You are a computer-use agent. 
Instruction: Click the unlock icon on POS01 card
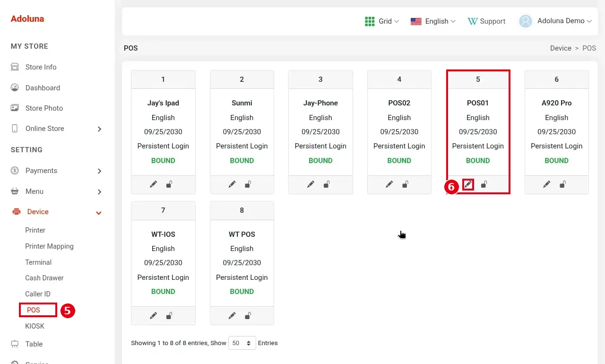tap(484, 184)
